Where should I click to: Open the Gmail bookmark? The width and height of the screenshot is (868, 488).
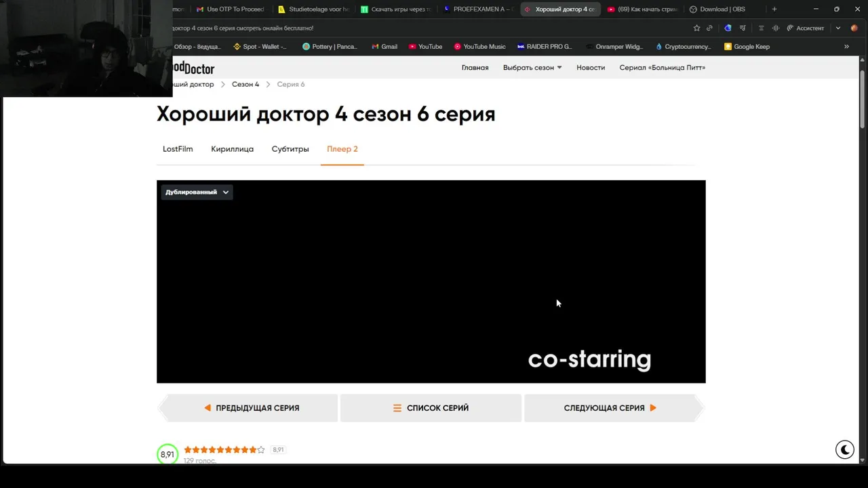pyautogui.click(x=384, y=47)
